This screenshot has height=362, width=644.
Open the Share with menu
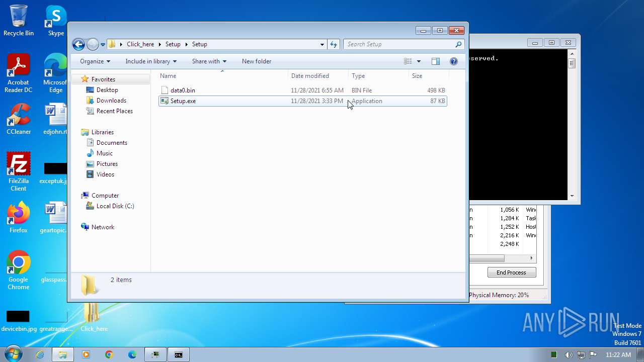coord(209,61)
